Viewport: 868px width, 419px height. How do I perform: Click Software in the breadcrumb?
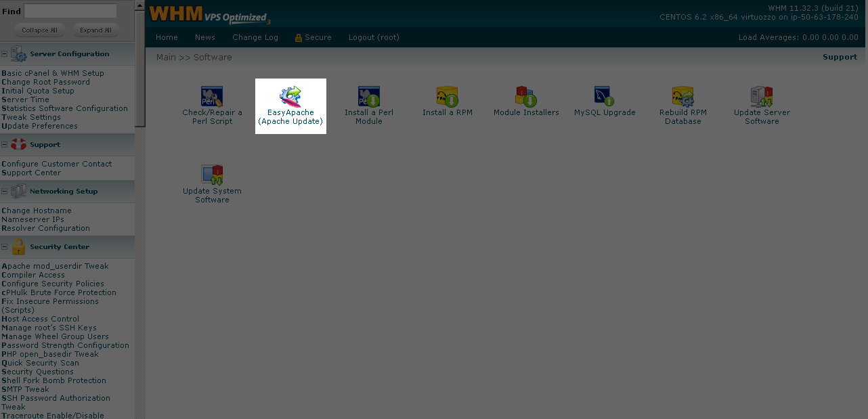tap(213, 58)
